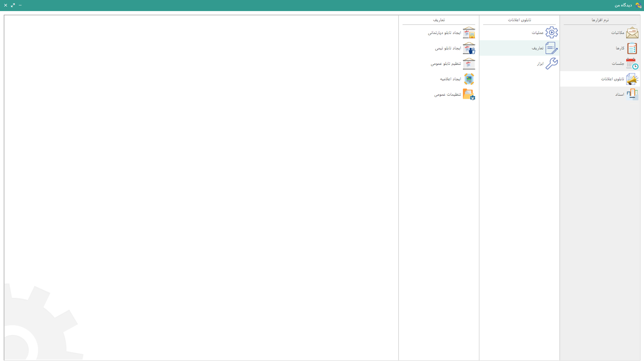Image resolution: width=644 pixels, height=362 pixels.
Task: Open the تنظیم تابلو عمومی board icon
Action: [x=469, y=64]
